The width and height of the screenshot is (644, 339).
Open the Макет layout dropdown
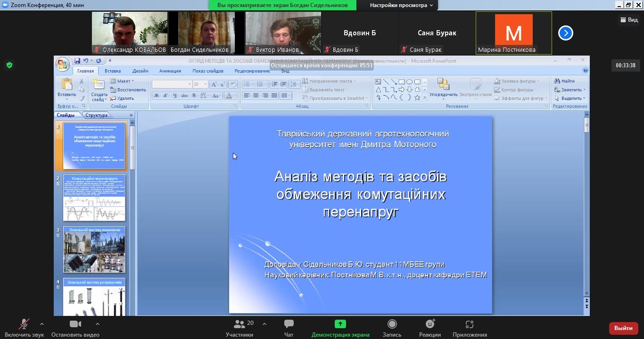click(x=122, y=81)
